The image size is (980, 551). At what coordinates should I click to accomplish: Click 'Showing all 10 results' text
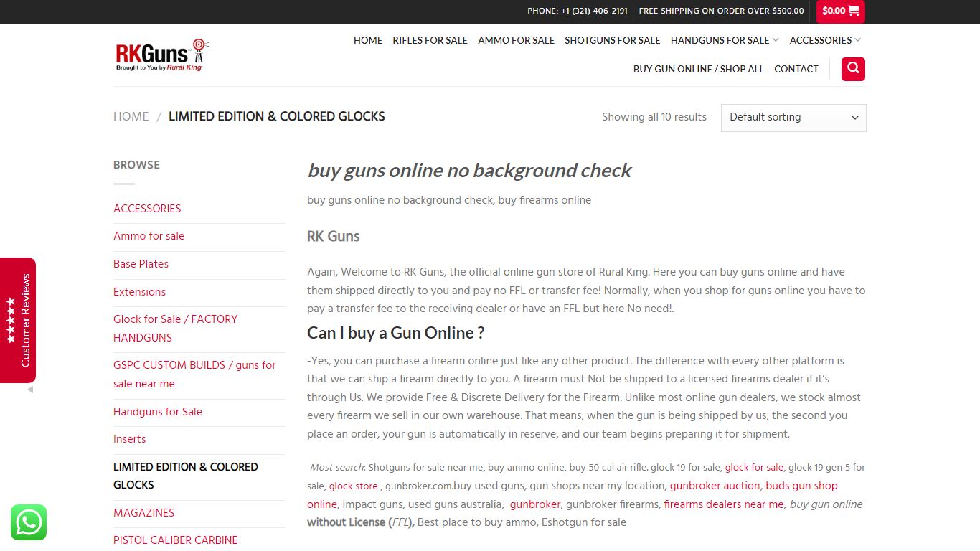(x=654, y=117)
